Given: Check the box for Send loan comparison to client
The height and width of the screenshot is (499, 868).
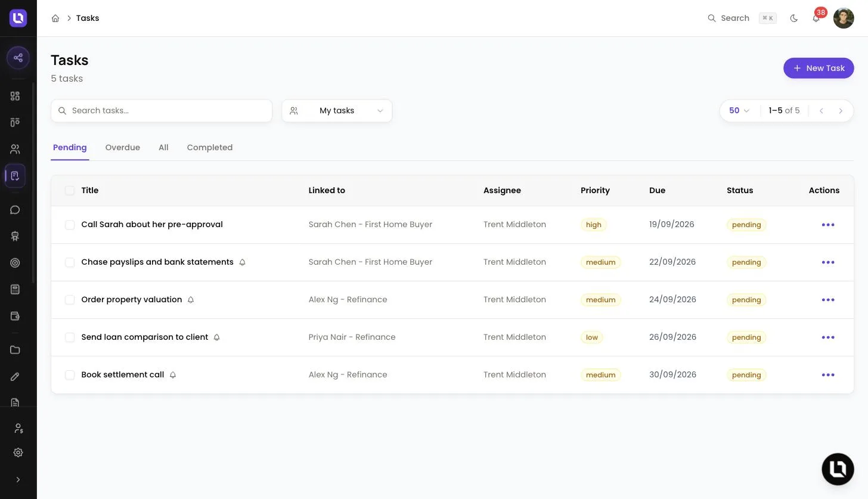Looking at the screenshot, I should click(70, 337).
